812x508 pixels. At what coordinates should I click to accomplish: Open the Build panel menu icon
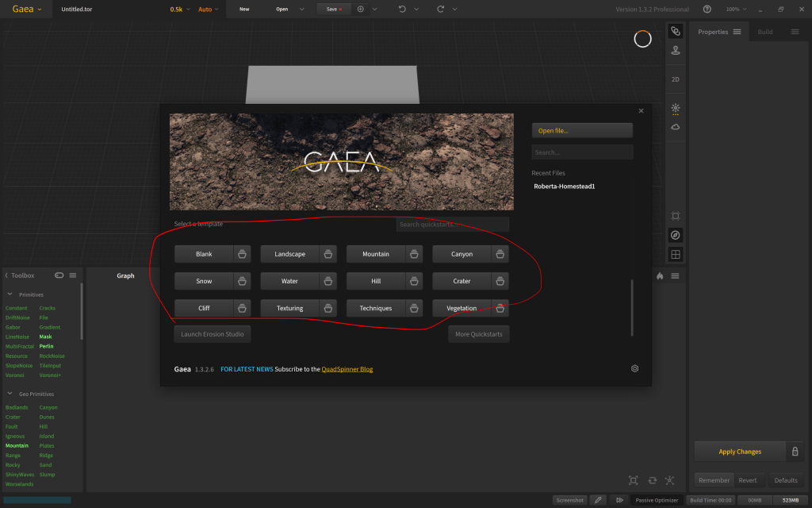click(x=795, y=32)
